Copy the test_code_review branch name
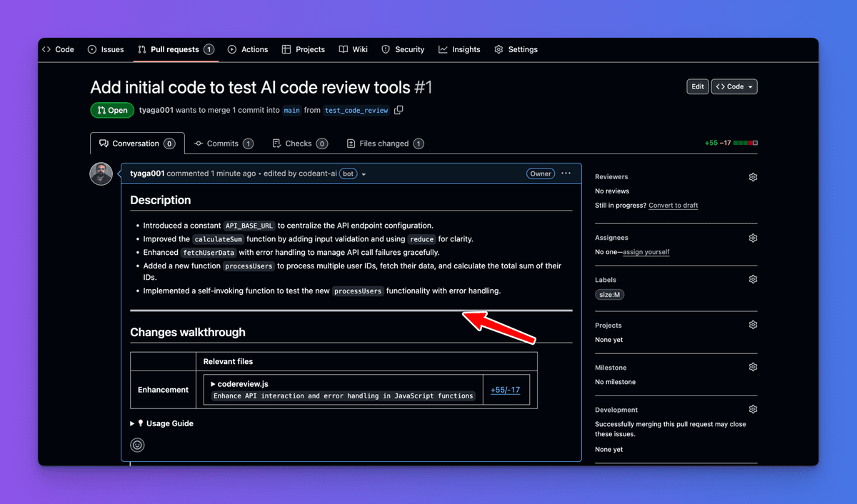857x504 pixels. point(399,111)
